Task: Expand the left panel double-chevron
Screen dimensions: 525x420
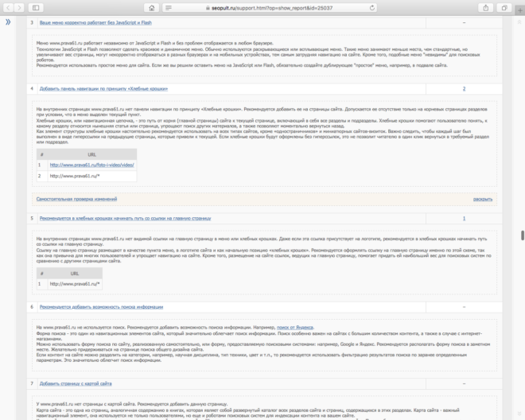Action: coord(8,21)
